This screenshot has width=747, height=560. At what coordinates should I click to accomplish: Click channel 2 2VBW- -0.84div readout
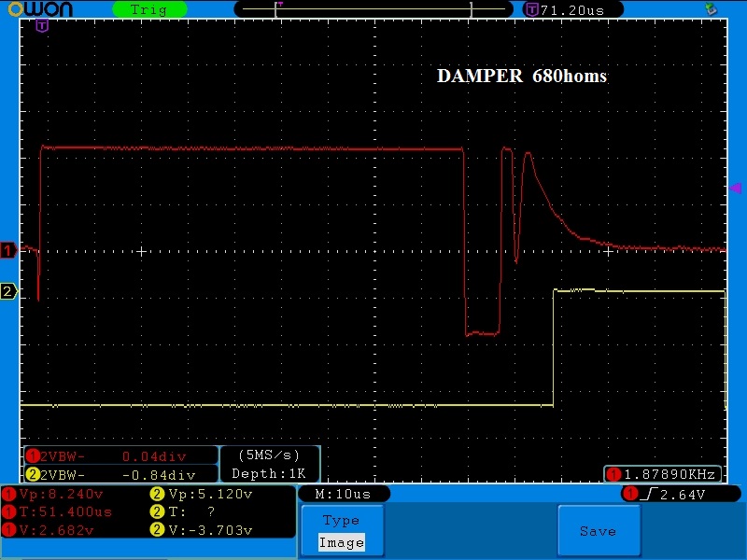121,475
